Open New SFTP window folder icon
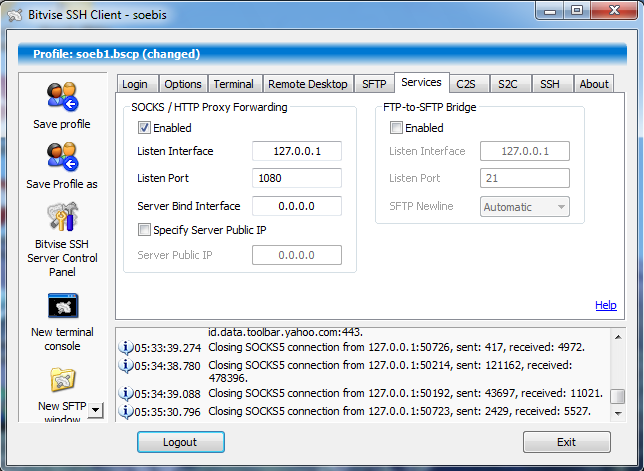The height and width of the screenshot is (471, 644). [x=62, y=379]
